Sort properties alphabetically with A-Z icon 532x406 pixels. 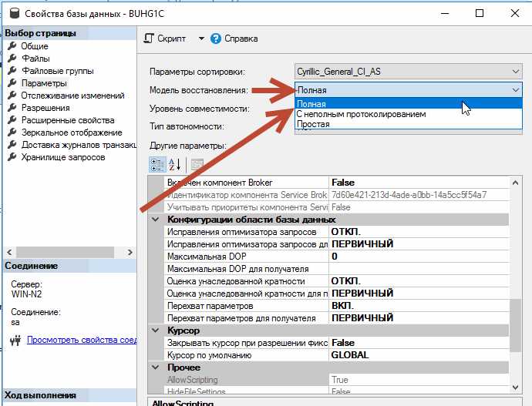(x=174, y=164)
